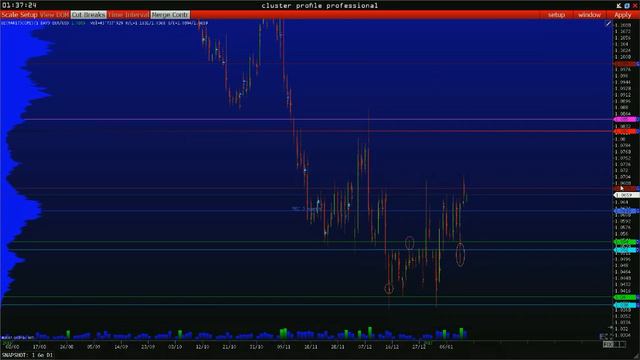Open the Scale Setup menu
This screenshot has height=360, width=640.
point(19,15)
